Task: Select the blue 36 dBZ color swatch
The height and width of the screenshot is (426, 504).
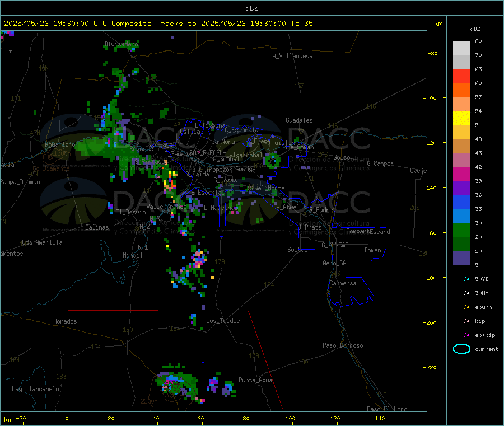Action: point(461,202)
